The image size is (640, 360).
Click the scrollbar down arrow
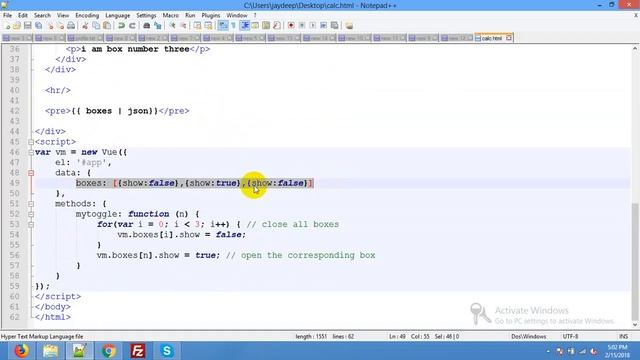click(635, 325)
